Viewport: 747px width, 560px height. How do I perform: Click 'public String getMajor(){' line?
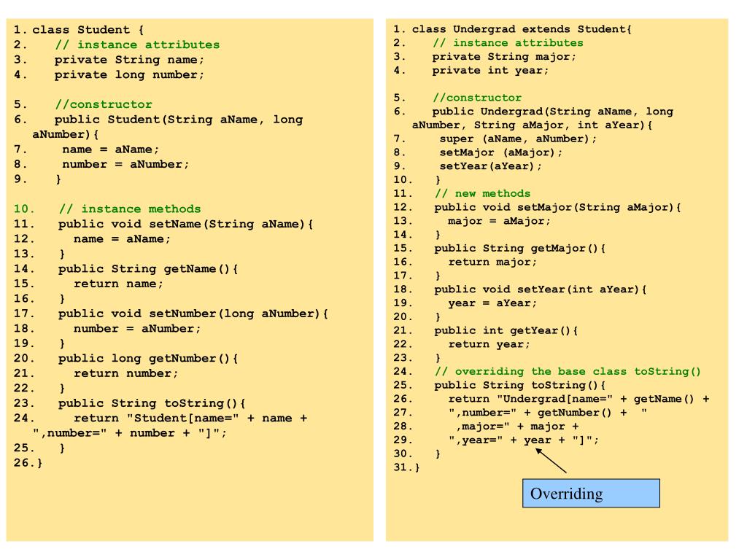click(x=519, y=249)
